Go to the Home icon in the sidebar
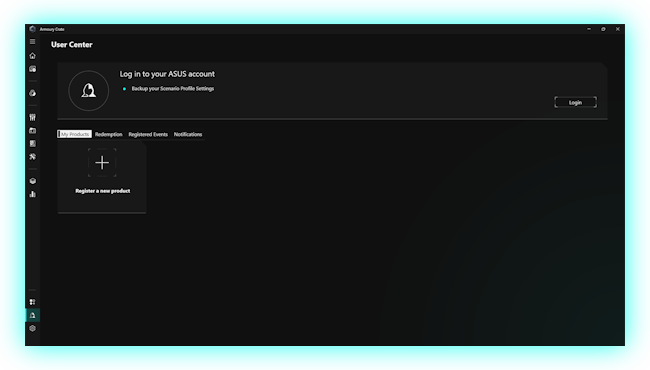This screenshot has height=370, width=650. (x=32, y=56)
